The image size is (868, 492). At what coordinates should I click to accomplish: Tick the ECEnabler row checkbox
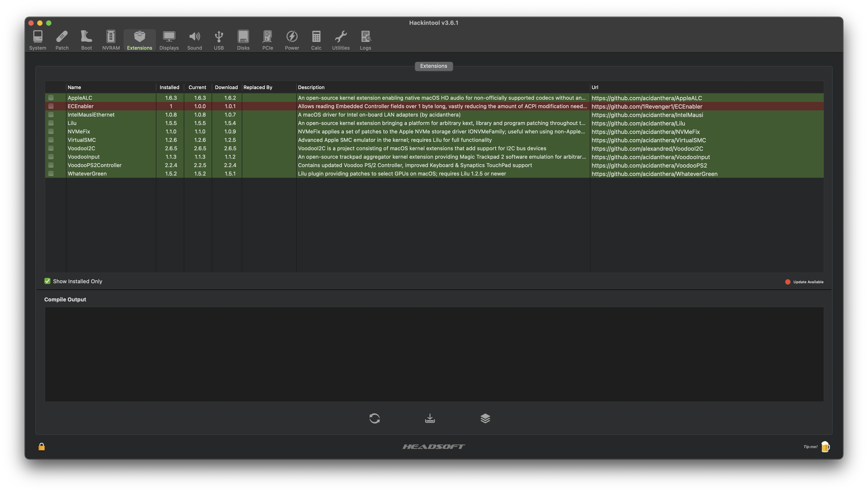click(x=51, y=106)
